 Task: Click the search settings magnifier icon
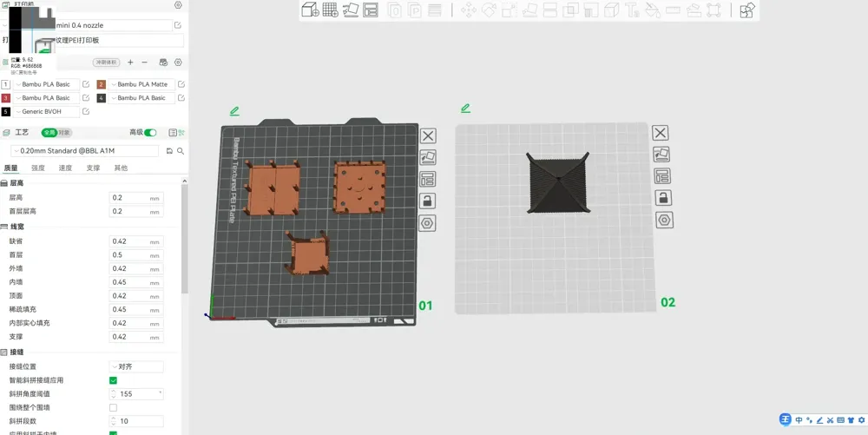181,151
